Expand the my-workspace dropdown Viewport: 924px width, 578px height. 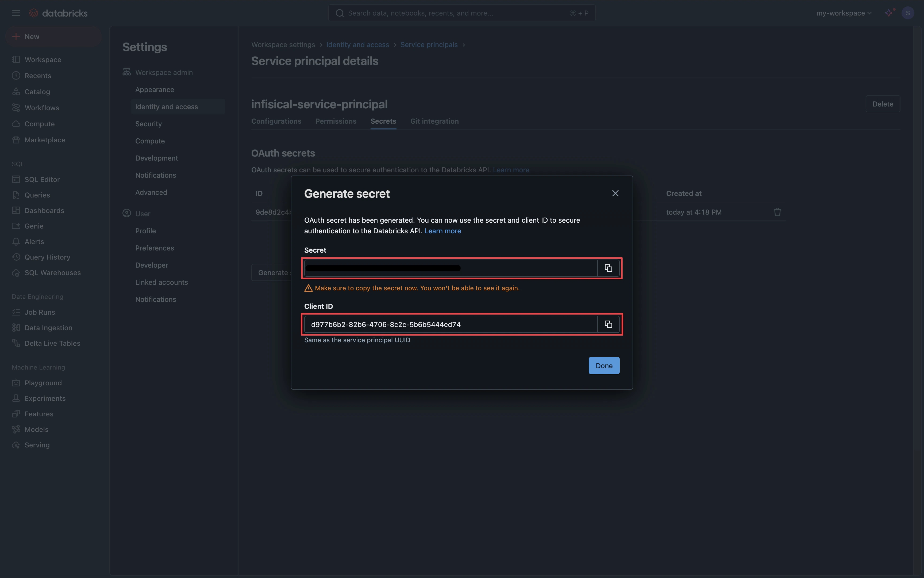pos(844,13)
